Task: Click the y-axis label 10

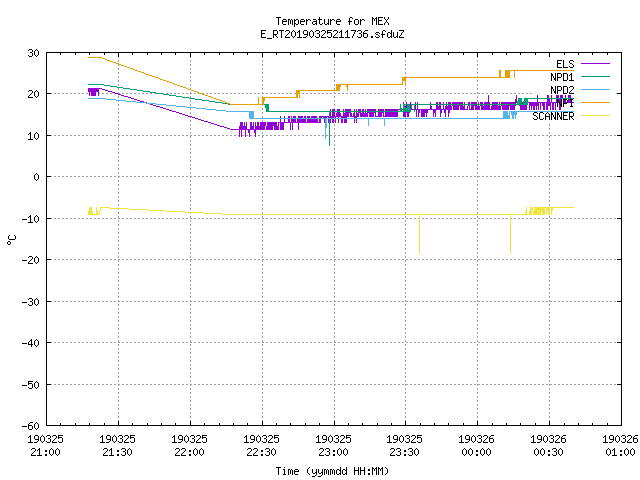Action: [33, 136]
